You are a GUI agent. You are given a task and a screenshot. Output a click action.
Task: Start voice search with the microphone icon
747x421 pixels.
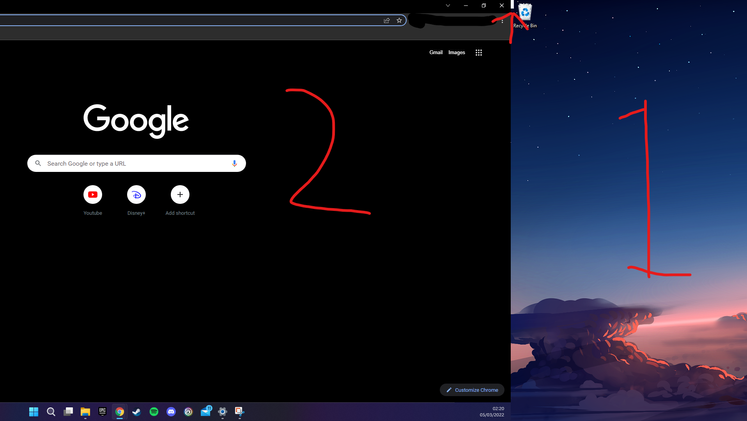click(x=234, y=163)
